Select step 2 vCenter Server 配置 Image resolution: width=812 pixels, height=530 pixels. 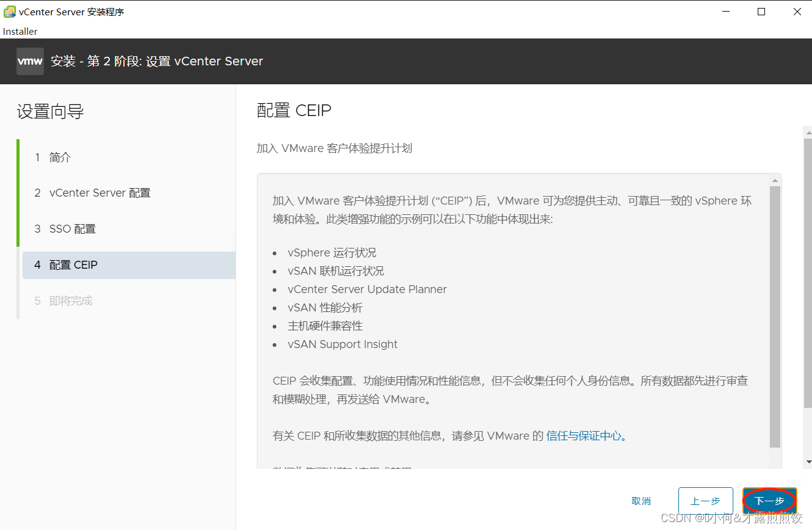pos(129,193)
